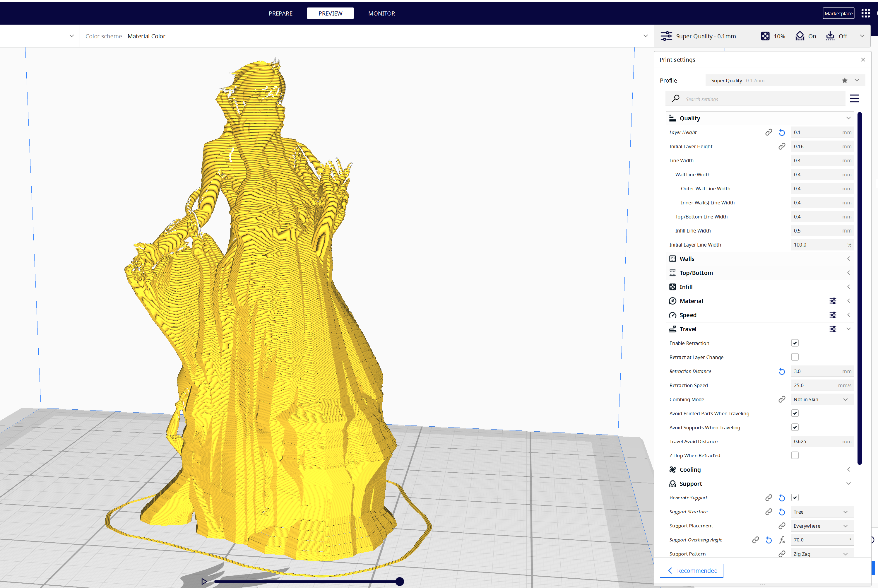Switch to the MONITOR stage tab
878x588 pixels.
(x=381, y=13)
